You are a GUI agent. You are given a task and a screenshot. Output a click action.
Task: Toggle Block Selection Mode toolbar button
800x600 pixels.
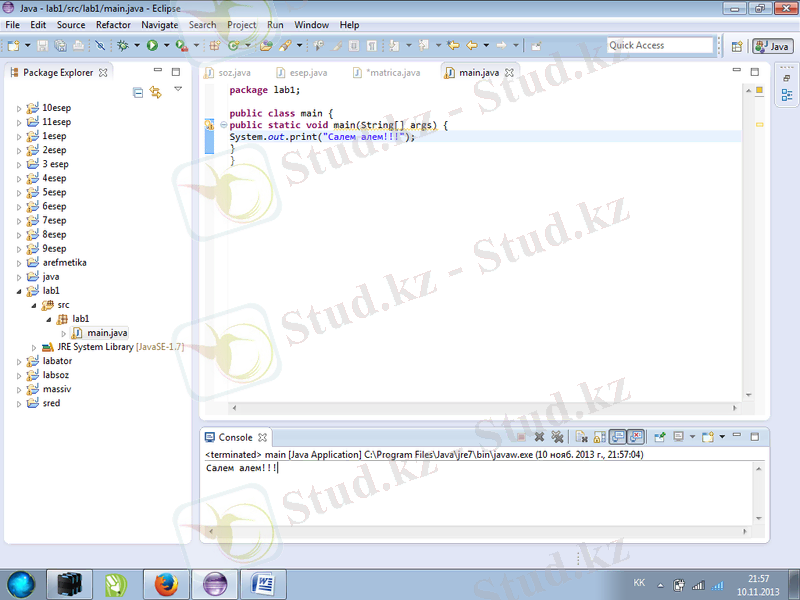354,45
